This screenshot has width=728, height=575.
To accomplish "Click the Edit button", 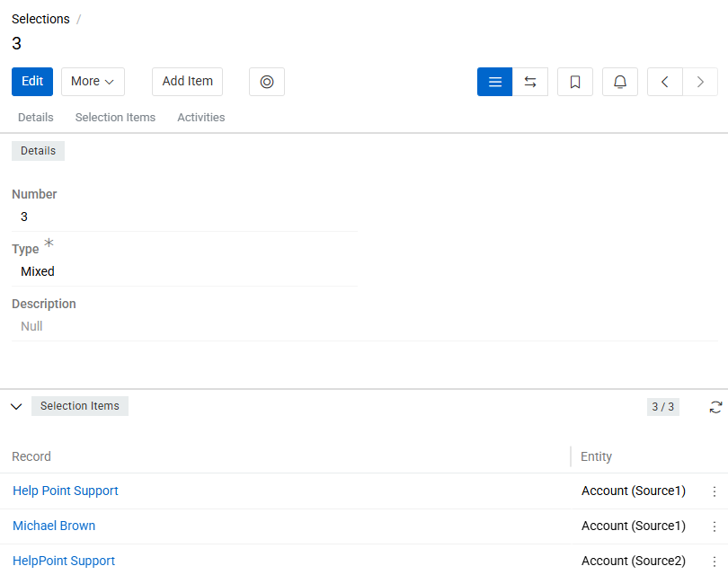I will [x=32, y=82].
